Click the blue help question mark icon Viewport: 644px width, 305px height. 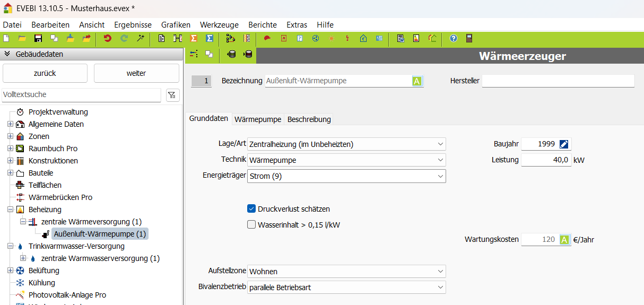pos(453,38)
